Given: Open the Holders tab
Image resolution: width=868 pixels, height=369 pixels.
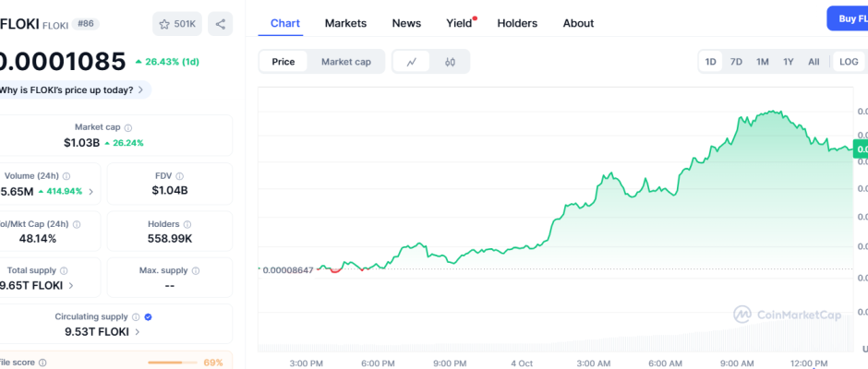Looking at the screenshot, I should pos(517,23).
